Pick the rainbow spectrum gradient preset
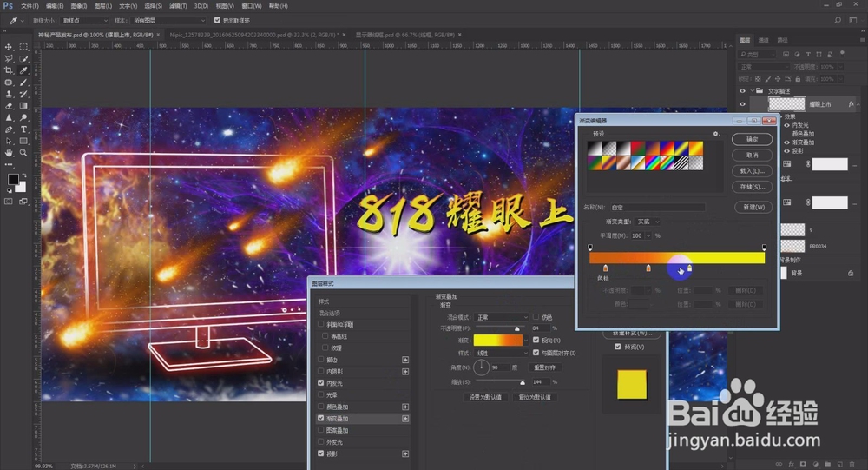 click(x=654, y=162)
